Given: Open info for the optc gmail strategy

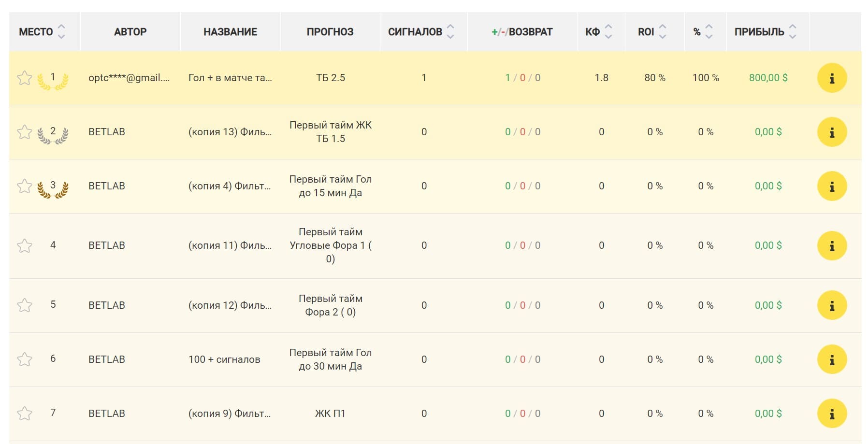Looking at the screenshot, I should pyautogui.click(x=832, y=78).
